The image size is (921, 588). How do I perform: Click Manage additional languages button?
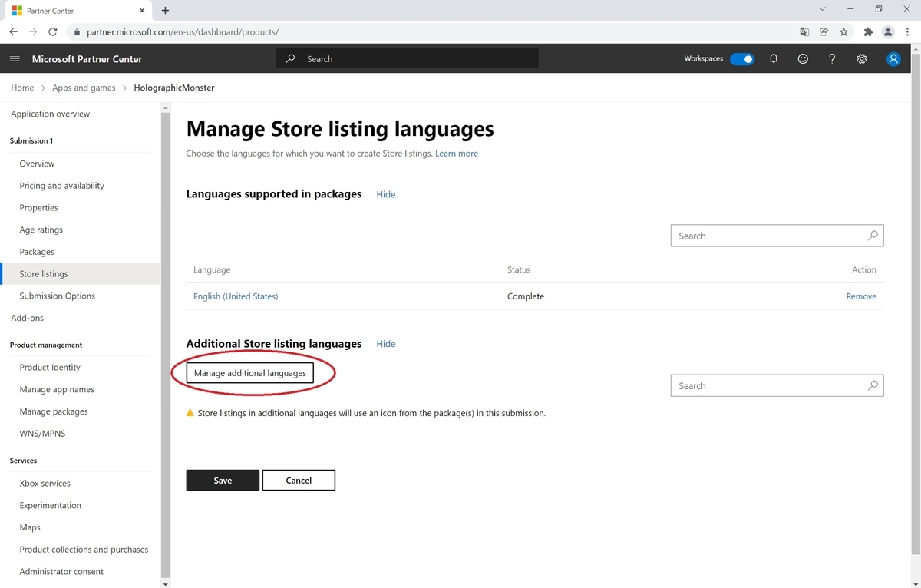(250, 373)
